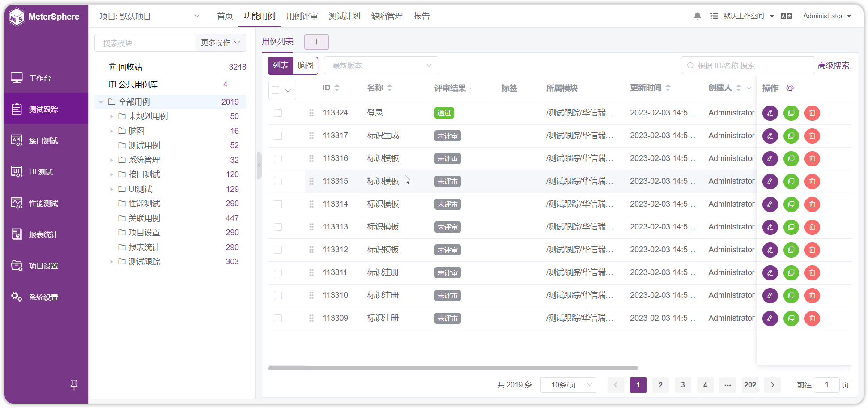Check the box for case 113324
Viewport: 868px width, 408px height.
click(x=278, y=113)
